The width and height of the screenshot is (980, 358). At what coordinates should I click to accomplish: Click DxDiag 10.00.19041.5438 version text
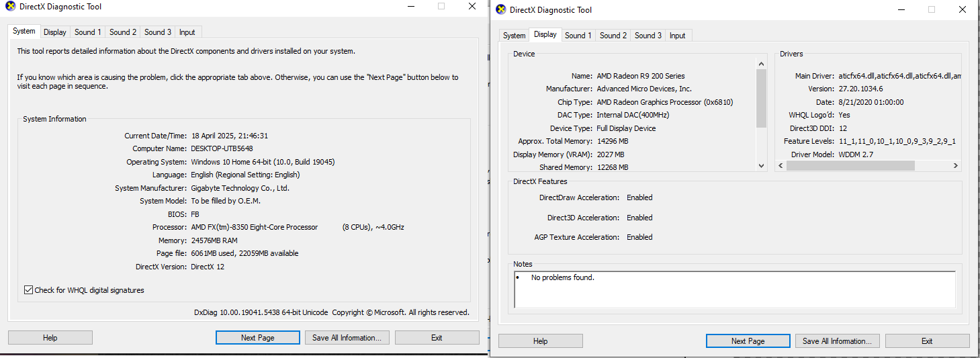pyautogui.click(x=261, y=312)
